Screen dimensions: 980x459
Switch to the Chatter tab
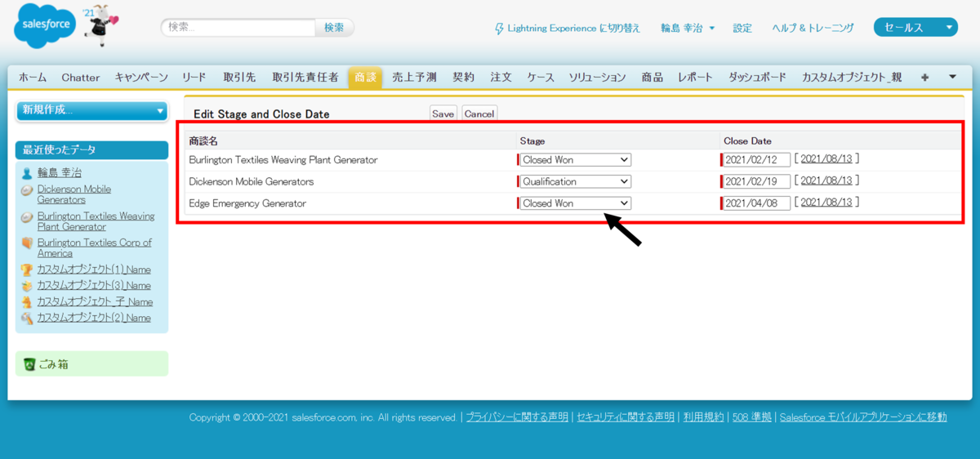tap(81, 78)
